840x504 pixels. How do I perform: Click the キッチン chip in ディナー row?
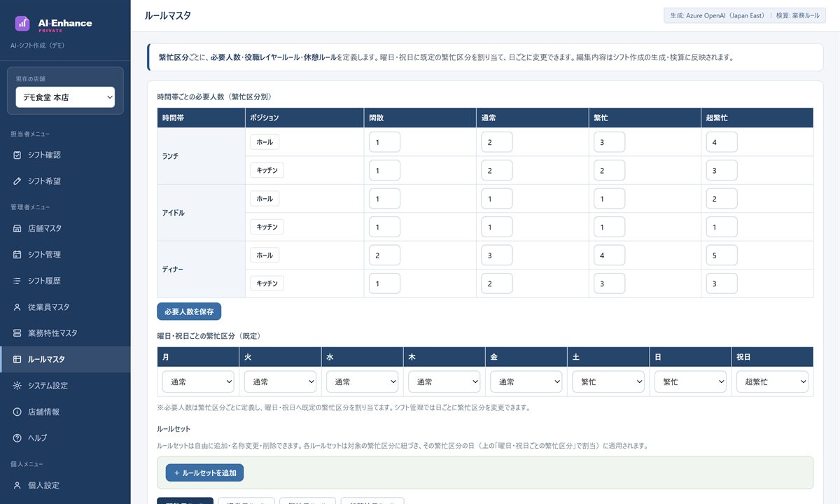coord(267,283)
